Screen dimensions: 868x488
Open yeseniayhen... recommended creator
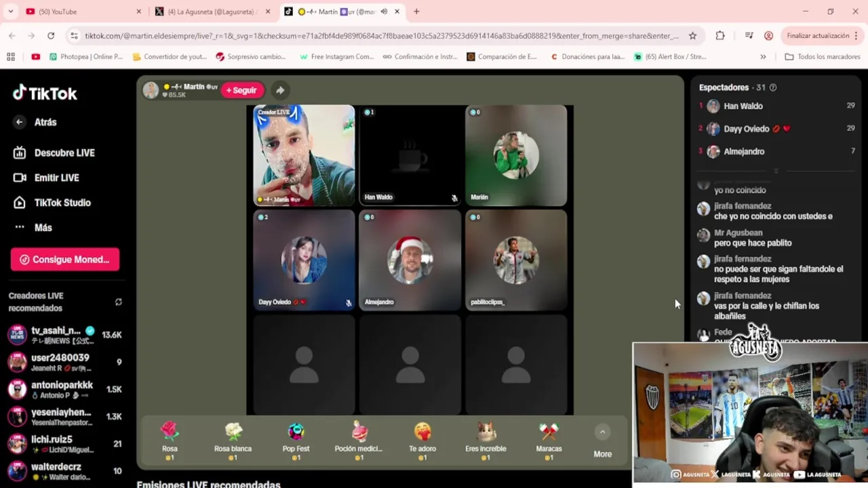click(x=65, y=417)
